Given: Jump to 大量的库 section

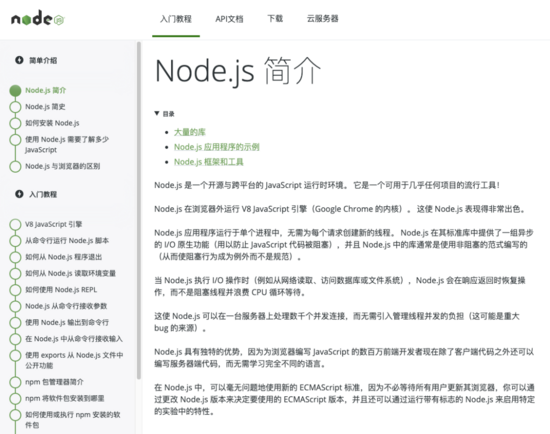Looking at the screenshot, I should [x=189, y=132].
